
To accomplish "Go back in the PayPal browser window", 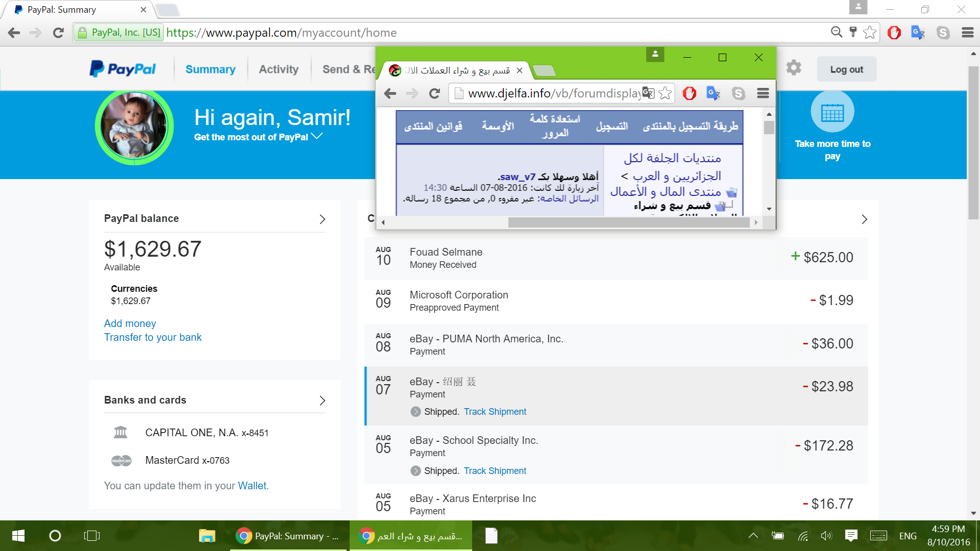I will [x=14, y=33].
